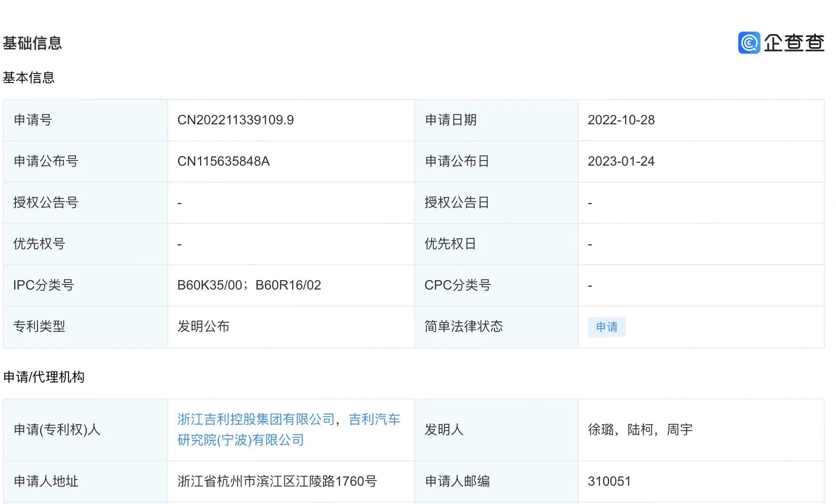836x504 pixels.
Task: Select application number CN202211339109.9
Action: pos(235,120)
